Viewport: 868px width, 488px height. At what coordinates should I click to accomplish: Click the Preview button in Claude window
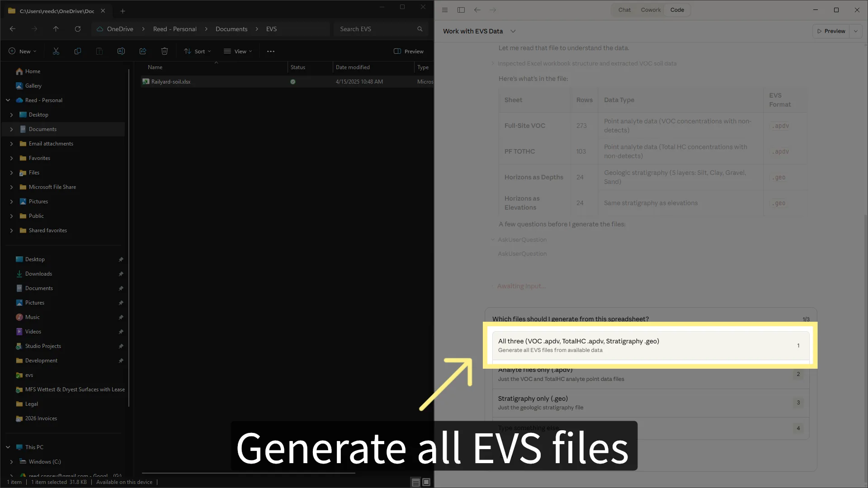click(831, 31)
